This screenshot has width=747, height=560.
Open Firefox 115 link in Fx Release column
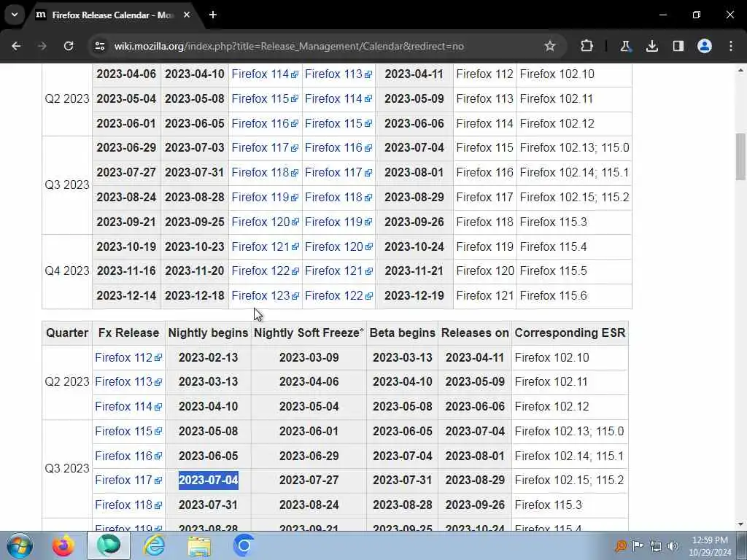coord(128,432)
